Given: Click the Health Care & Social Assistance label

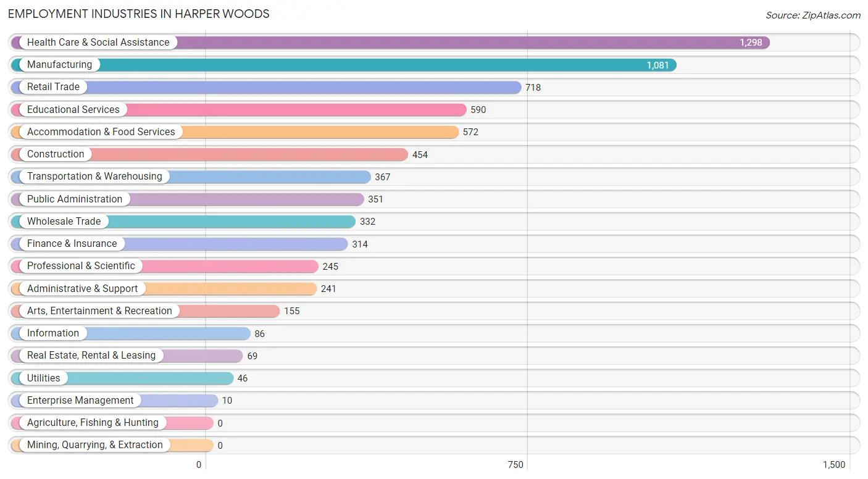Looking at the screenshot, I should tap(98, 42).
